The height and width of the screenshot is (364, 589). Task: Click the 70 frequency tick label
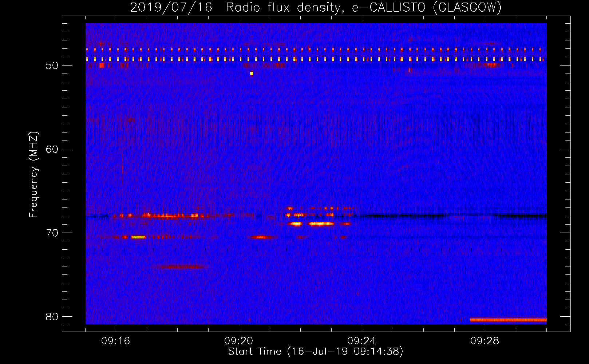(52, 233)
